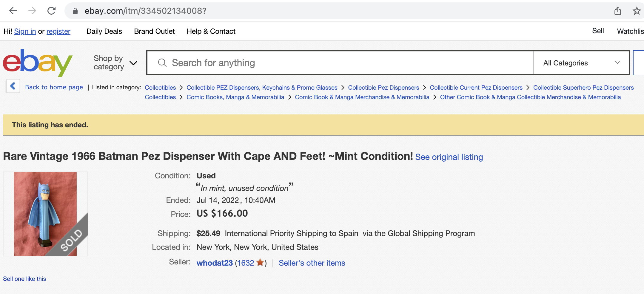Click the seller's feedback star icon

(260, 262)
